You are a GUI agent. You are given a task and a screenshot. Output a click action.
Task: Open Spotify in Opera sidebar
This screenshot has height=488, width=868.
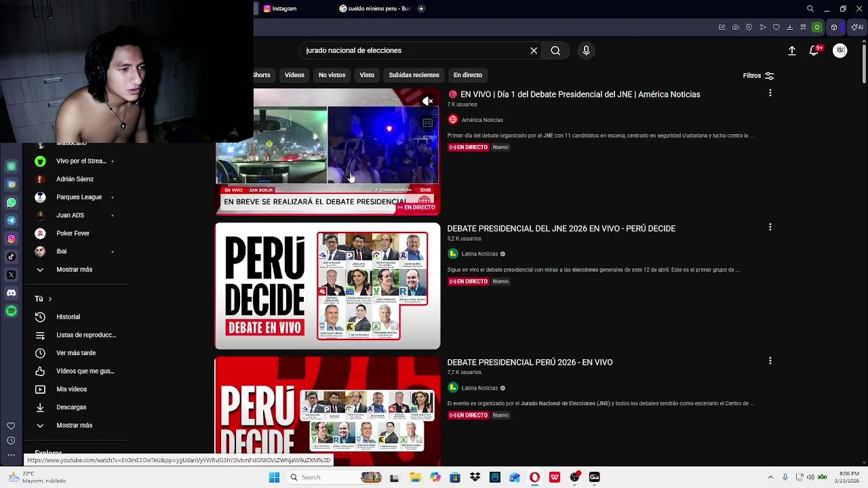12,311
